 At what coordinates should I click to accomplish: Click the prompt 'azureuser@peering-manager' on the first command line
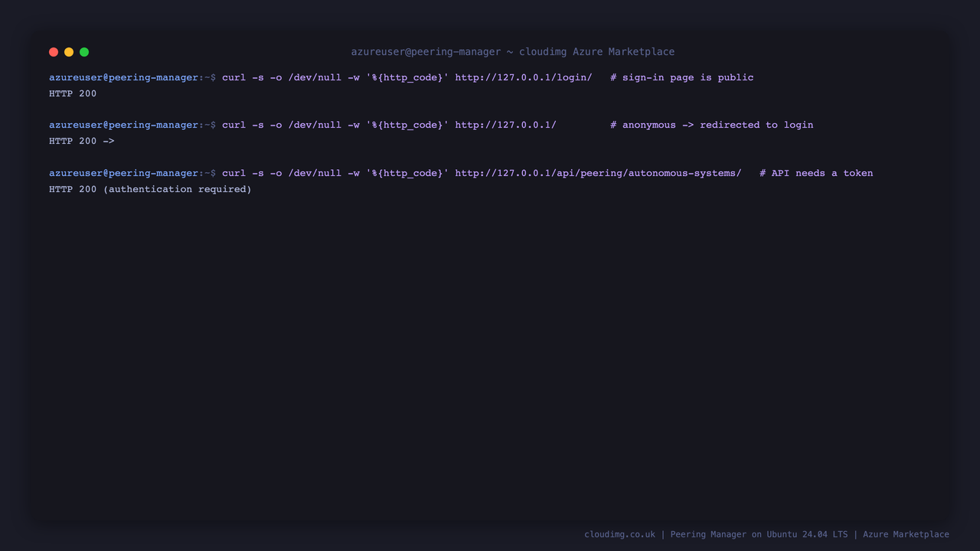point(124,77)
